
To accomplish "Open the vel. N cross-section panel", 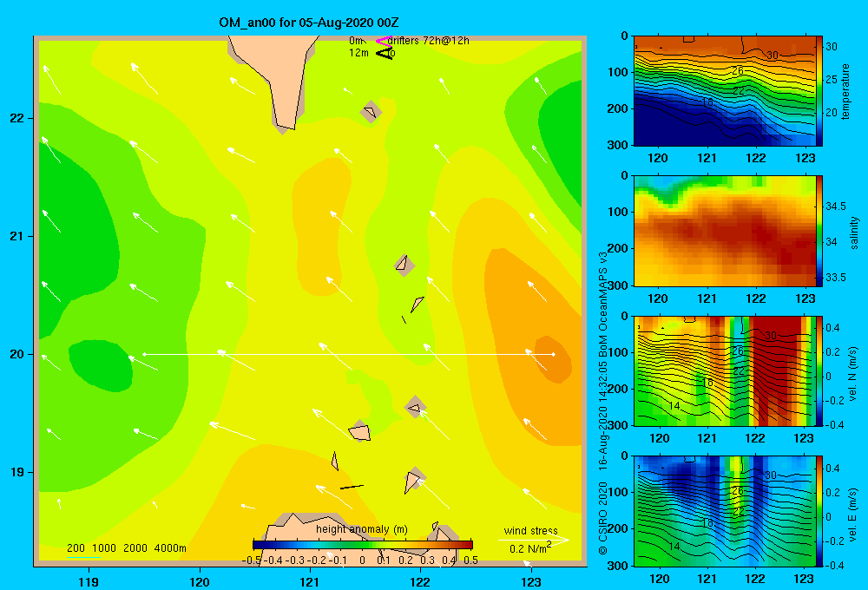I will (725, 370).
